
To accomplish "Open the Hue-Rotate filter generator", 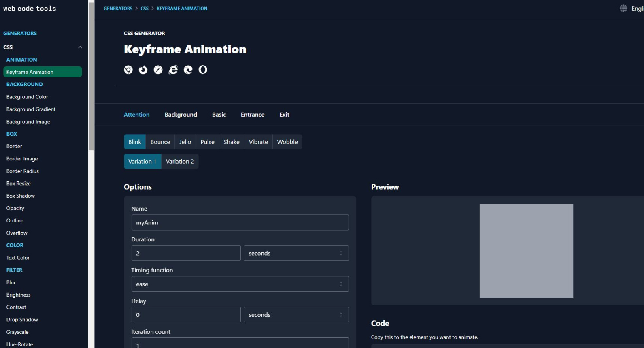I will point(20,344).
